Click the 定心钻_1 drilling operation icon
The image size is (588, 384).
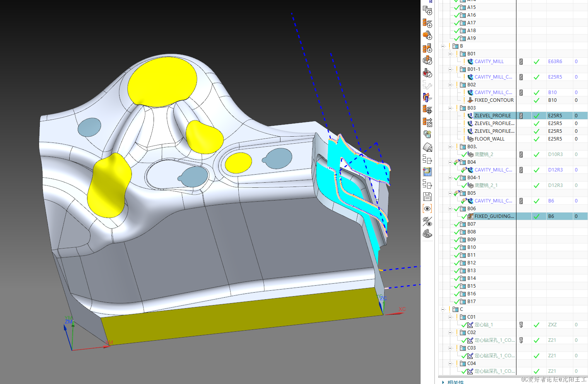[x=470, y=325]
